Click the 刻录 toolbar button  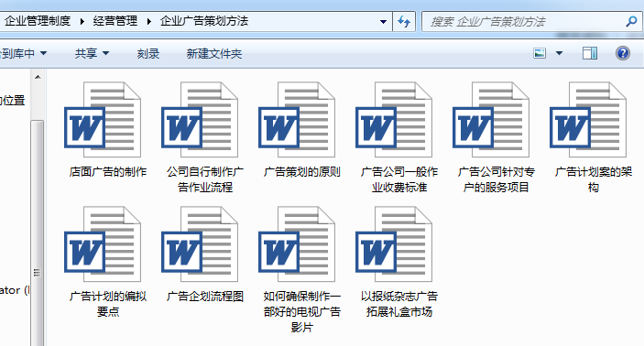(148, 53)
